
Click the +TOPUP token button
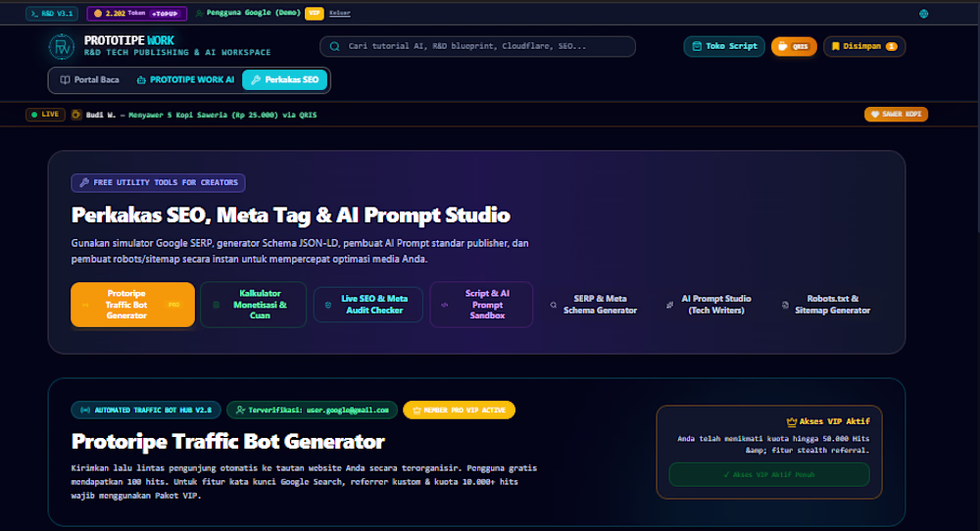coord(165,13)
